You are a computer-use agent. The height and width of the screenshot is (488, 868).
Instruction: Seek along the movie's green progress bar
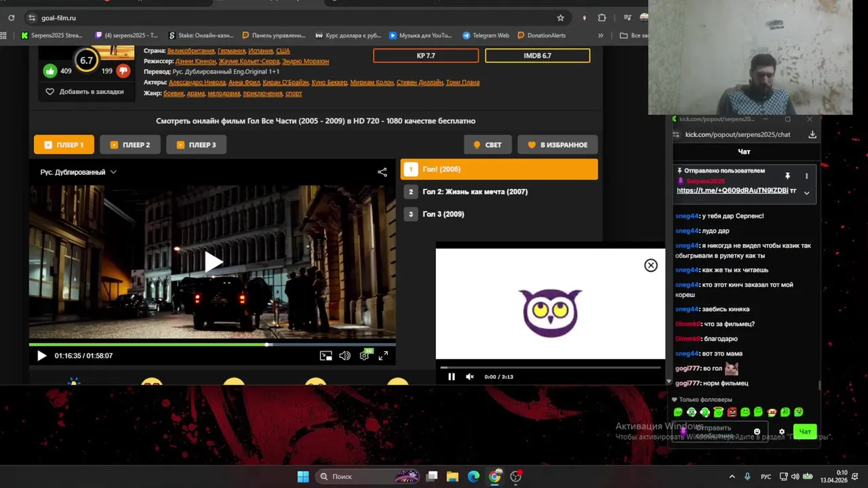212,344
